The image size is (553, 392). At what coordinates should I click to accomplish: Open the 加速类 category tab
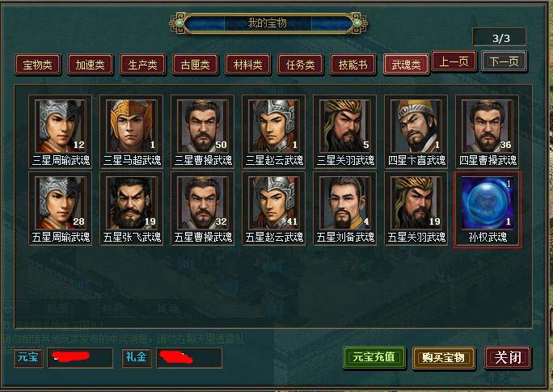91,65
